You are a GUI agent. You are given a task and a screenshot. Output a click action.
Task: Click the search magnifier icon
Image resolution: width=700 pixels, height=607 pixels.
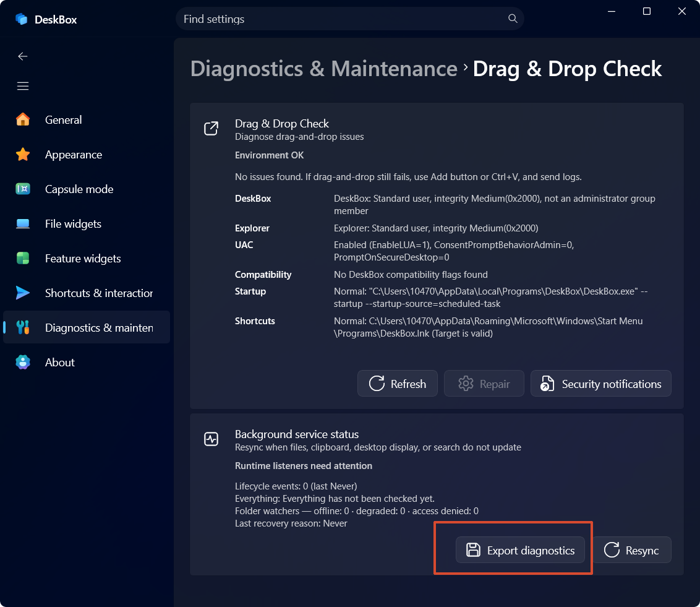tap(513, 19)
